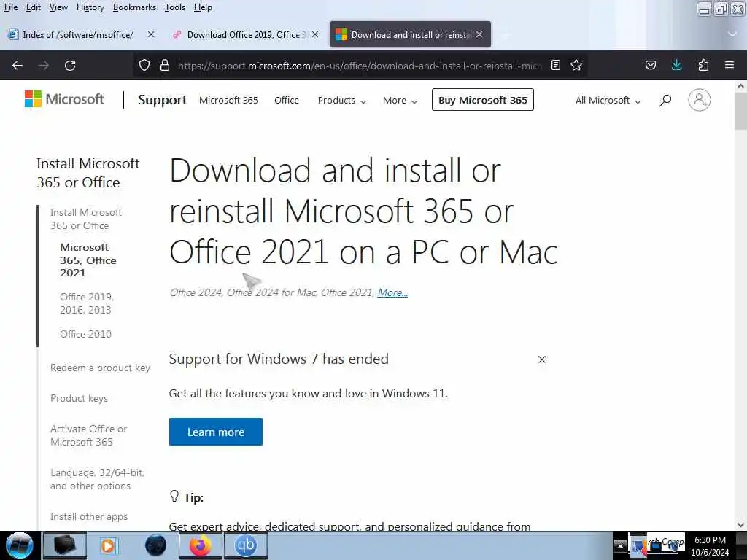Open the Help menu
The height and width of the screenshot is (560, 747).
point(203,7)
